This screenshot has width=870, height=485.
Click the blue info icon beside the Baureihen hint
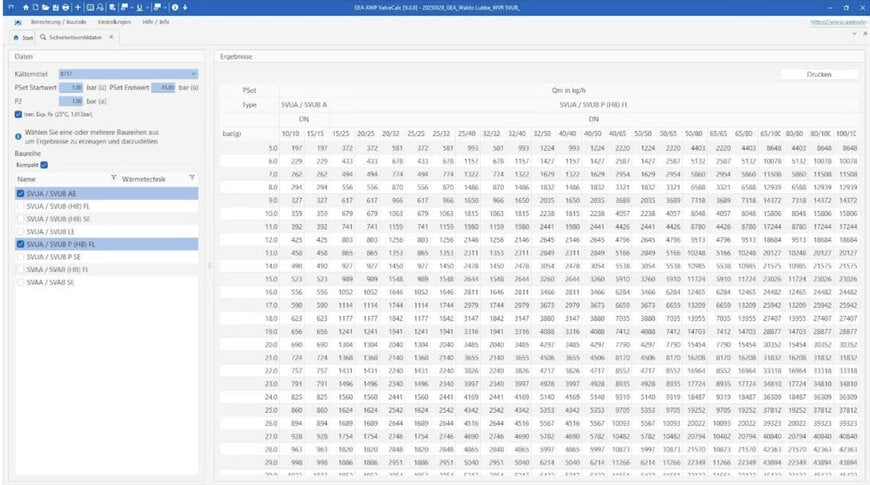(x=18, y=136)
